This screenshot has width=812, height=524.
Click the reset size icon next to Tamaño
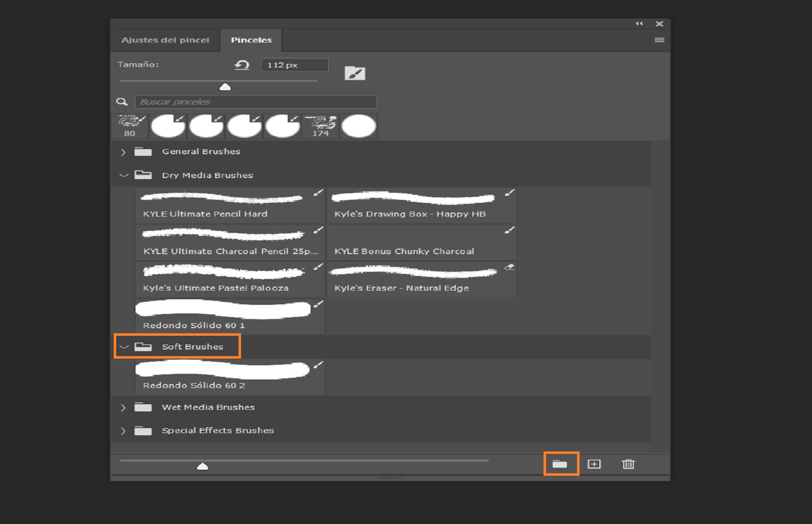tap(242, 65)
